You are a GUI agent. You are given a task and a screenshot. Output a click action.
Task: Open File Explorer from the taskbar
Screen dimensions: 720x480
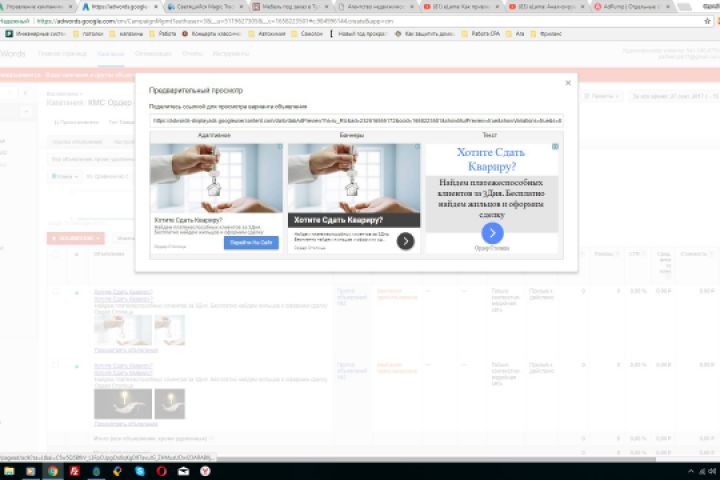(9, 471)
